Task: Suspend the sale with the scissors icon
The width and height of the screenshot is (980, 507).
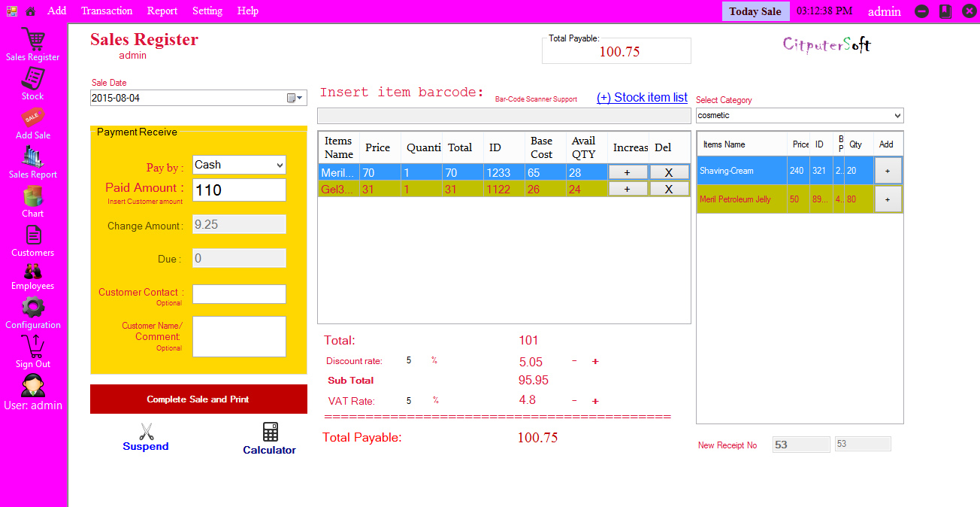Action: 145,431
